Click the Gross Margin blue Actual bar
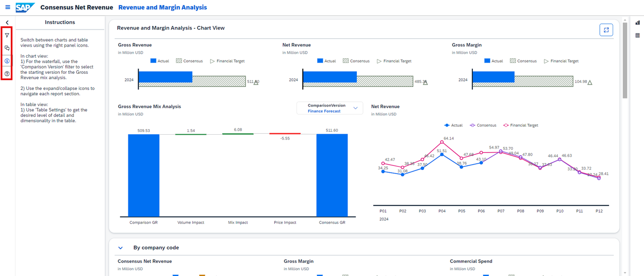Screen dimensions: 644x276 pyautogui.click(x=494, y=77)
